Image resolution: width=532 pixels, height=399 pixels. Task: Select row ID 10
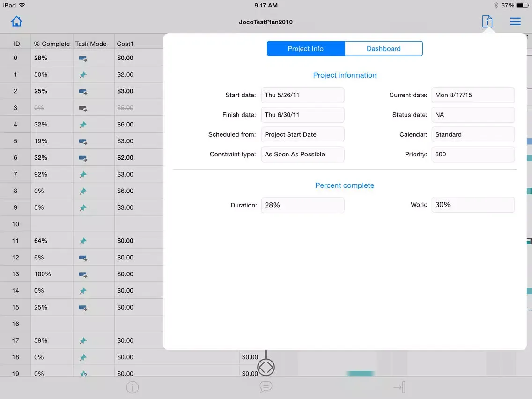15,224
